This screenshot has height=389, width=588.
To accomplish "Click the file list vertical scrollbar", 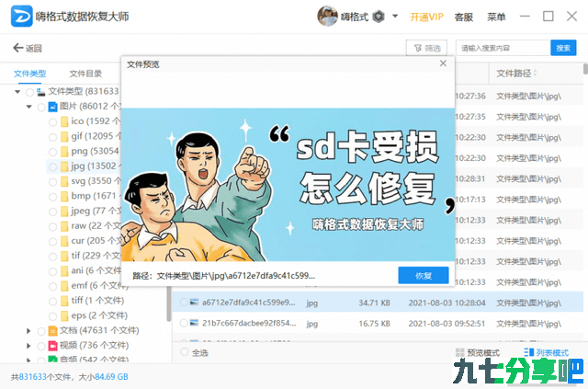I will coord(585,69).
